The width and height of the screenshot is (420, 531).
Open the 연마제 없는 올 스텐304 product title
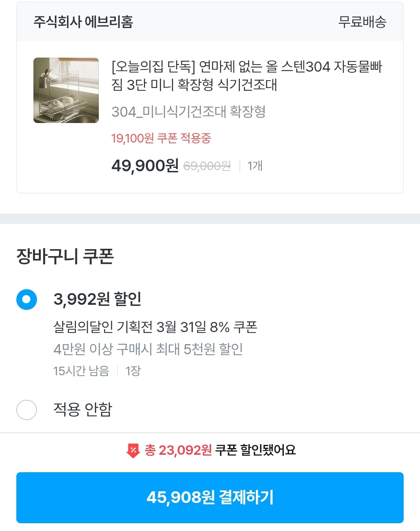247,76
